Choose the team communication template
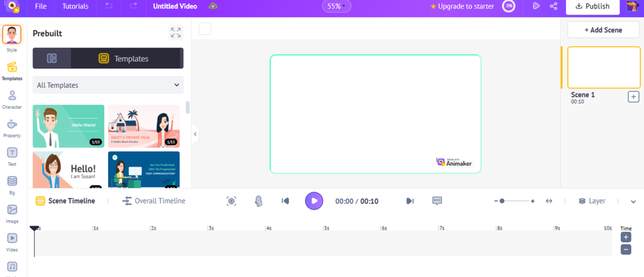The width and height of the screenshot is (644, 277). tap(144, 170)
